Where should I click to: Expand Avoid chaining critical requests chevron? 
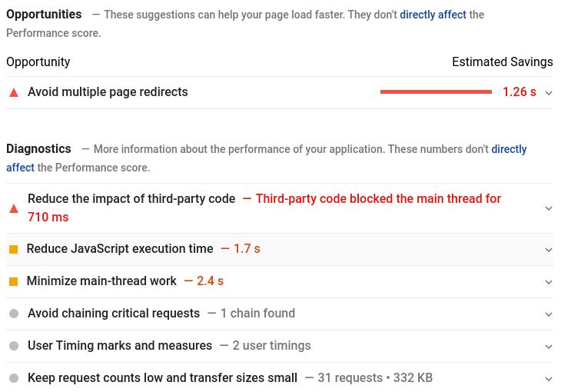549,314
